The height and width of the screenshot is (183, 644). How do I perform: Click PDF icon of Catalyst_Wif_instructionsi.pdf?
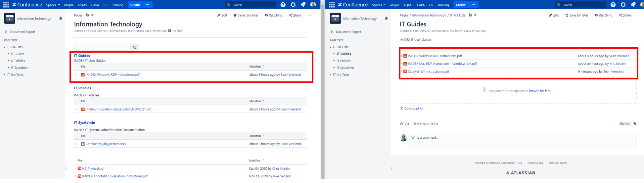coord(405,71)
